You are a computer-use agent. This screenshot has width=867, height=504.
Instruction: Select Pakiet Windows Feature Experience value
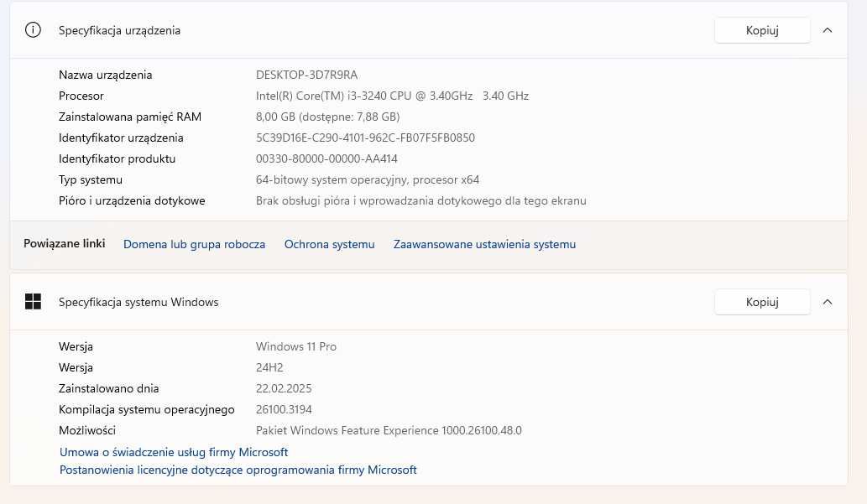click(389, 430)
